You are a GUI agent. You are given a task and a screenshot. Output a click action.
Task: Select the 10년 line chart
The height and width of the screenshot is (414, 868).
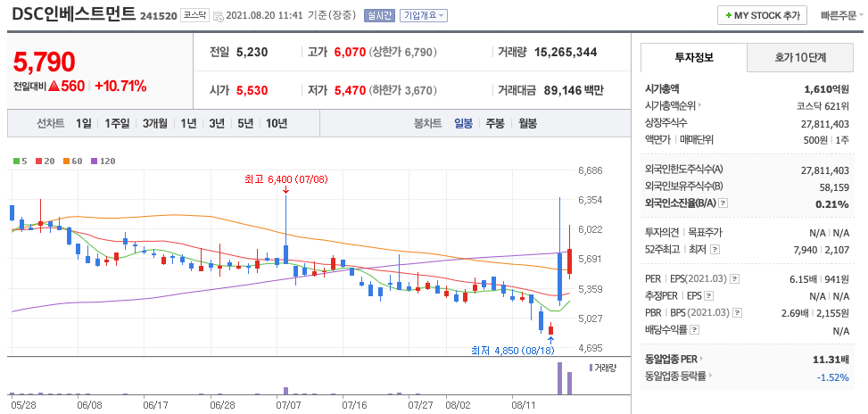[x=277, y=123]
